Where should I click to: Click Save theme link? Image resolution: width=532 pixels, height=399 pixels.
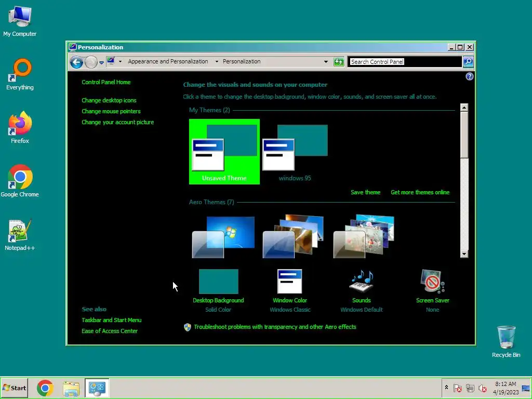[x=365, y=192]
